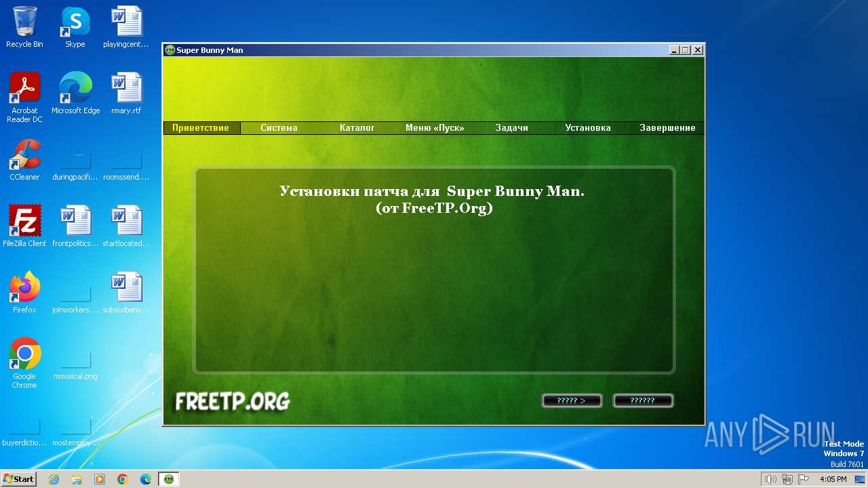Open Internet Explorer from the taskbar
The width and height of the screenshot is (868, 488).
pyautogui.click(x=54, y=479)
